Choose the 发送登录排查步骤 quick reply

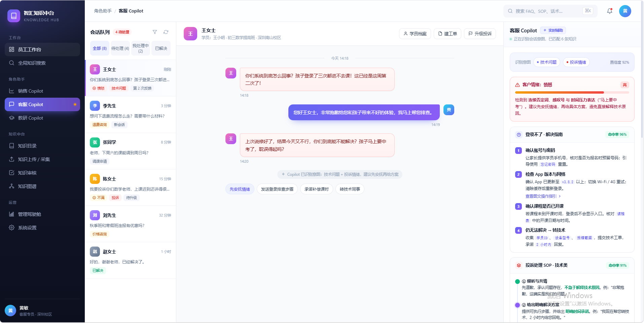(x=277, y=189)
